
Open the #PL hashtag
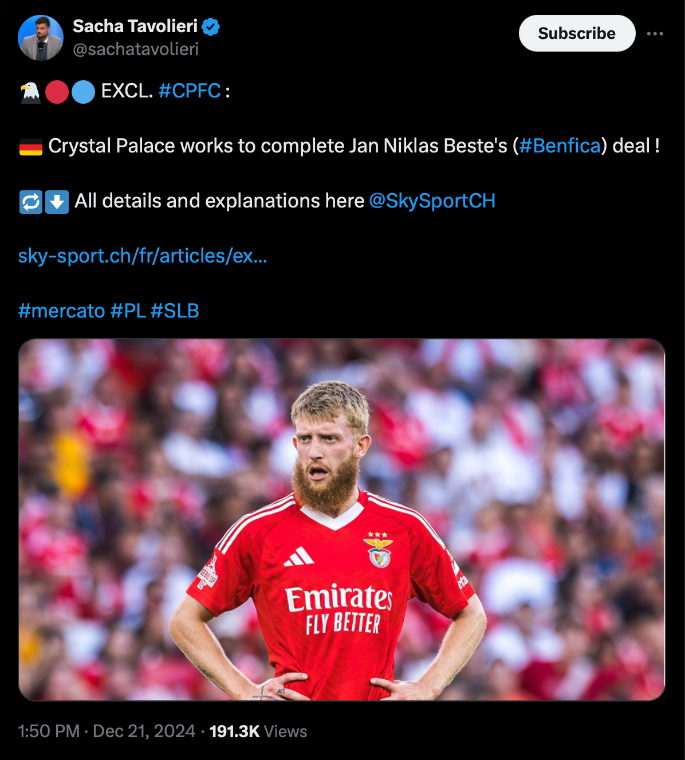point(128,311)
